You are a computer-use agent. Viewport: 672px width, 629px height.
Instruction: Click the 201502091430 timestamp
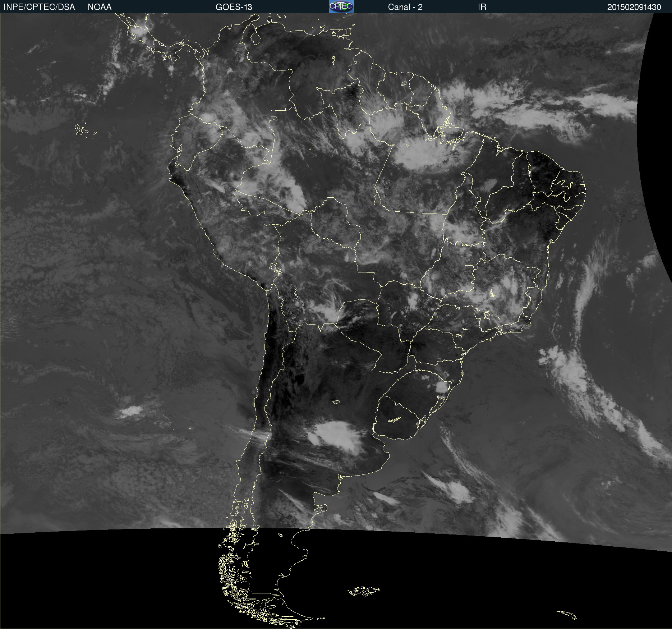(634, 7)
